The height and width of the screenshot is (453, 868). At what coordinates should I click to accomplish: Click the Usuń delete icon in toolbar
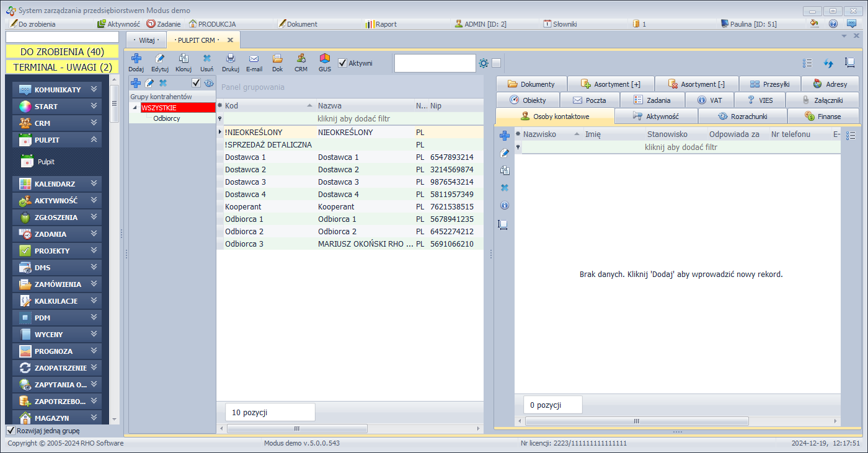[x=207, y=59]
